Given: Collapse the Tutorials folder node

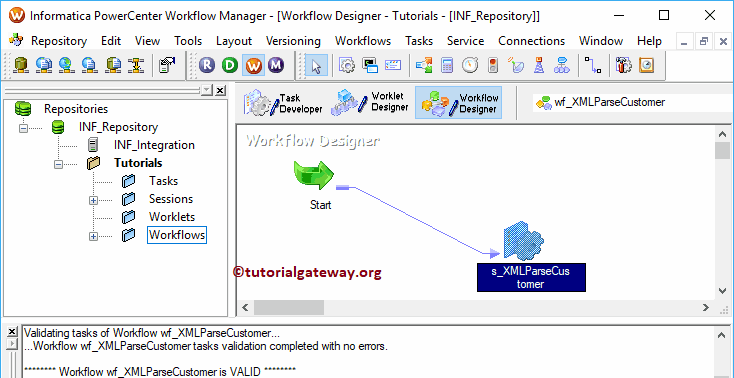Looking at the screenshot, I should tap(59, 164).
